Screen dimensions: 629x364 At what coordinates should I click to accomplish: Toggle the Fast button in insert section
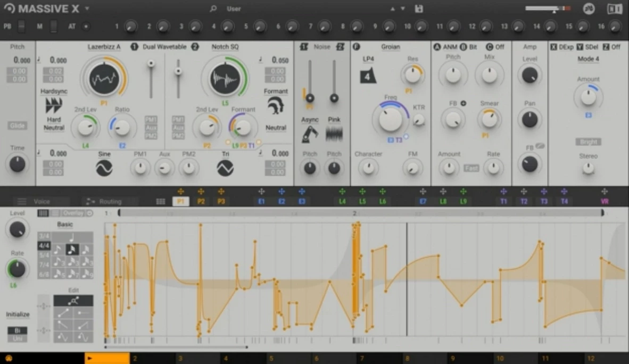click(471, 168)
